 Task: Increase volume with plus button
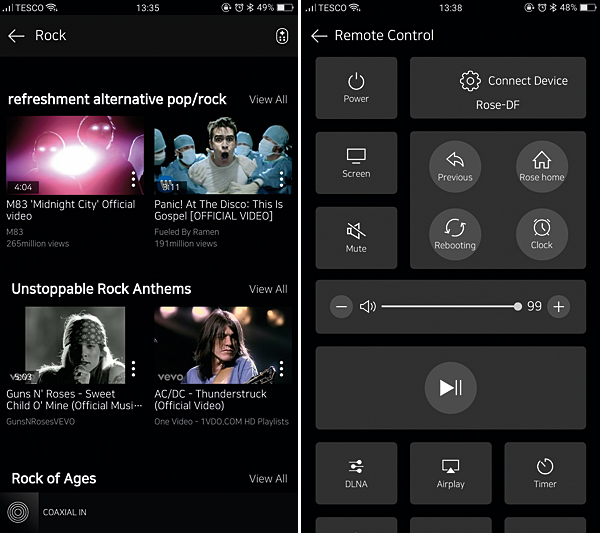[x=559, y=306]
